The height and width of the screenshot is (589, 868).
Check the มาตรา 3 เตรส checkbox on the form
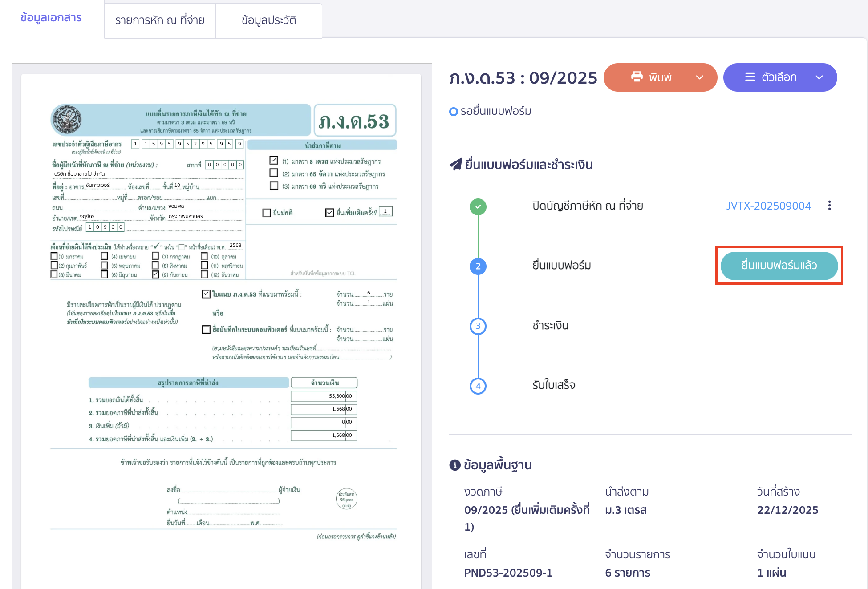point(273,160)
